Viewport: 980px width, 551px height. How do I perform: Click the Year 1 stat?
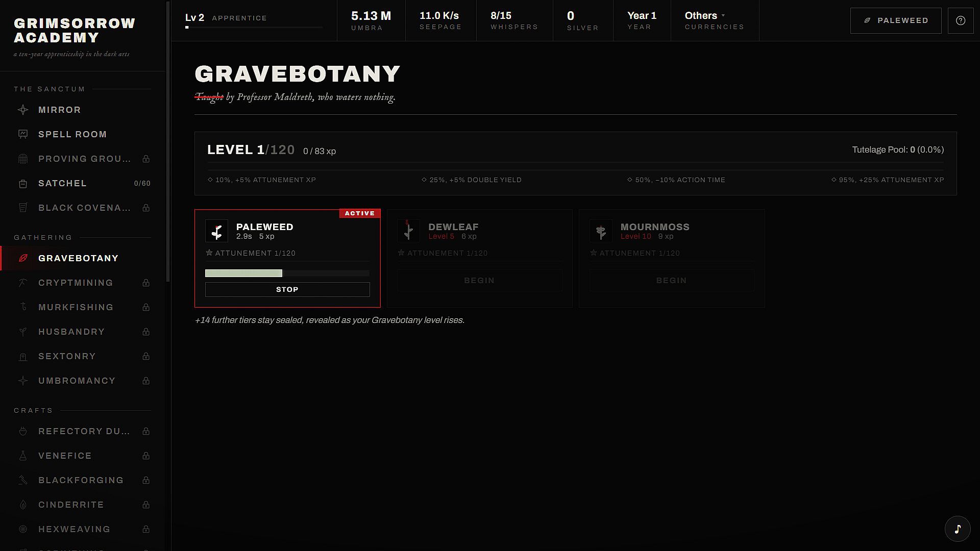(x=642, y=20)
